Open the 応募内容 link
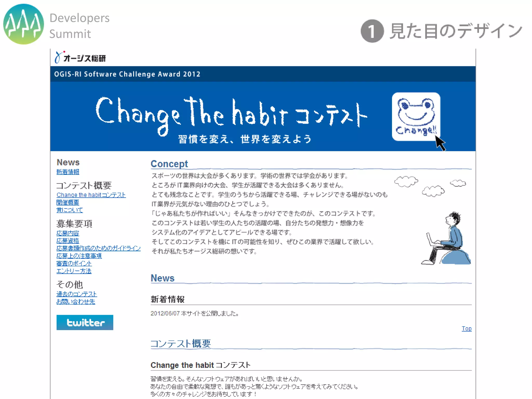This screenshot has width=532, height=399. pyautogui.click(x=68, y=233)
